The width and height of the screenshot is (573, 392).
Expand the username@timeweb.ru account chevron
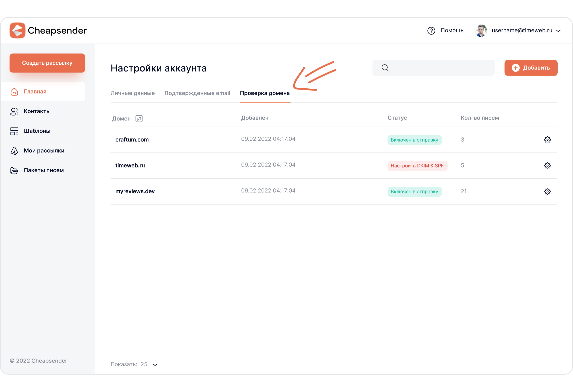tap(558, 31)
